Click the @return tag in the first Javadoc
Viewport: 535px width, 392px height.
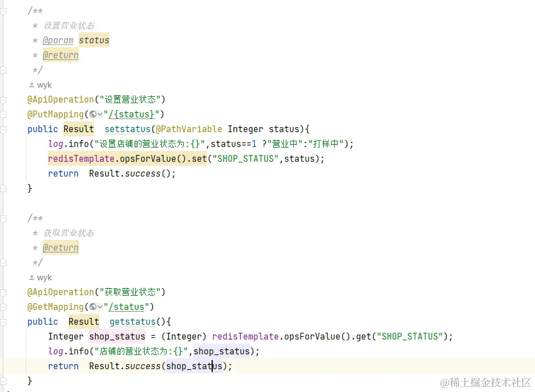coord(60,55)
